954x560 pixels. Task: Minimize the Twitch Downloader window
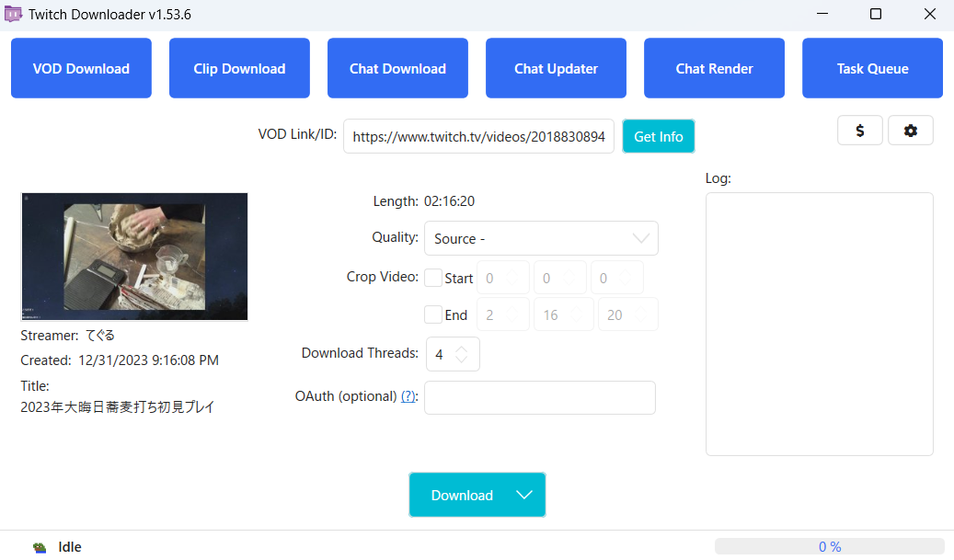click(x=822, y=14)
